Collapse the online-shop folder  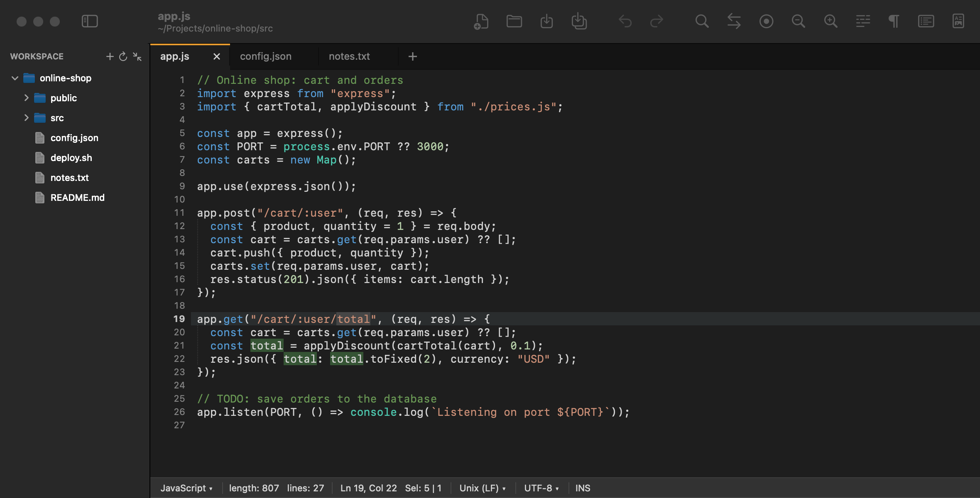point(15,78)
